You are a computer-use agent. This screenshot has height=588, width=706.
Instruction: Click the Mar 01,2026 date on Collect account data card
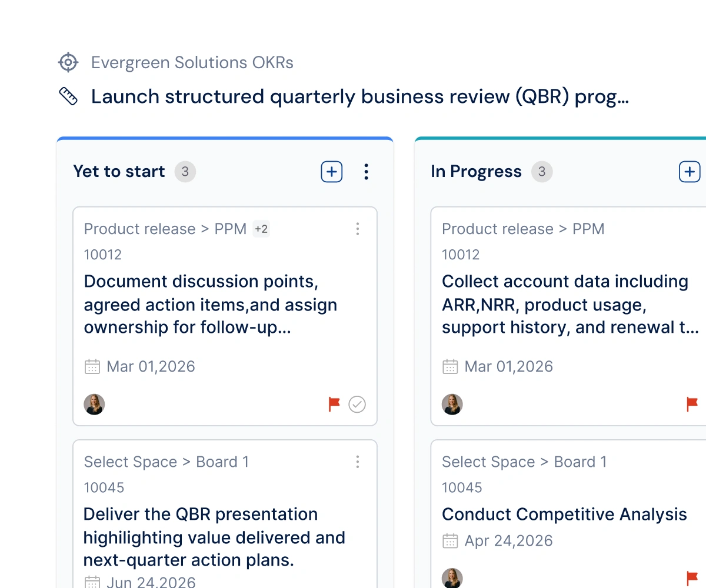(509, 367)
